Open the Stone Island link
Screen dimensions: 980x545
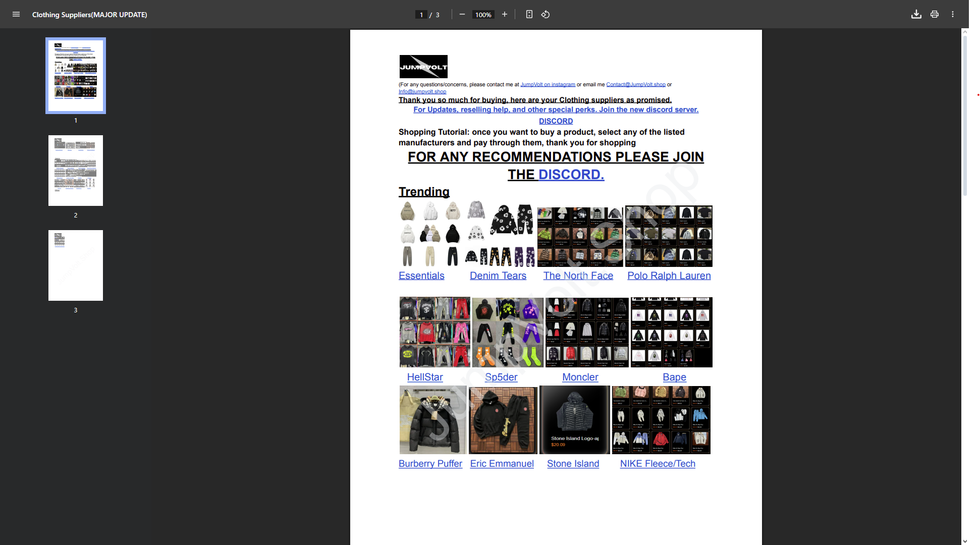pyautogui.click(x=573, y=464)
